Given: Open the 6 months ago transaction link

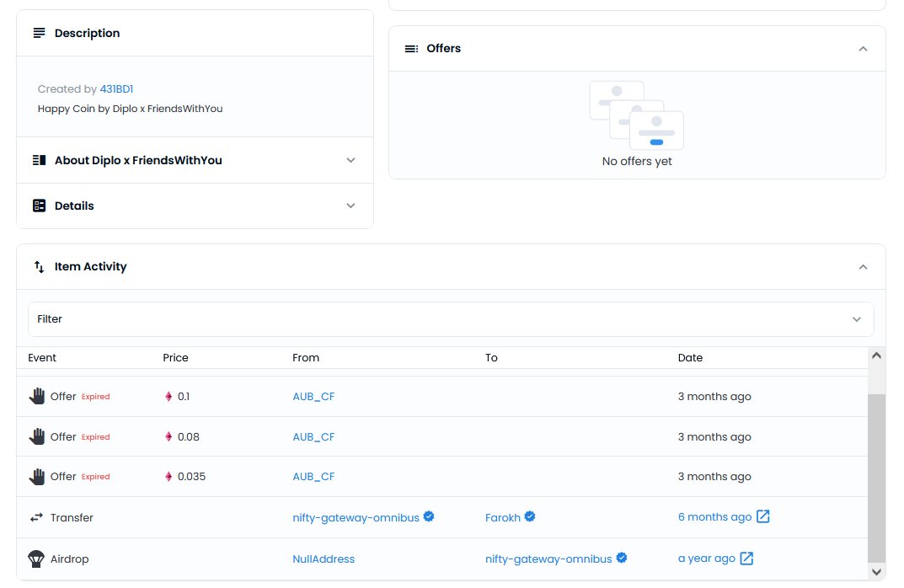Looking at the screenshot, I should point(715,517).
